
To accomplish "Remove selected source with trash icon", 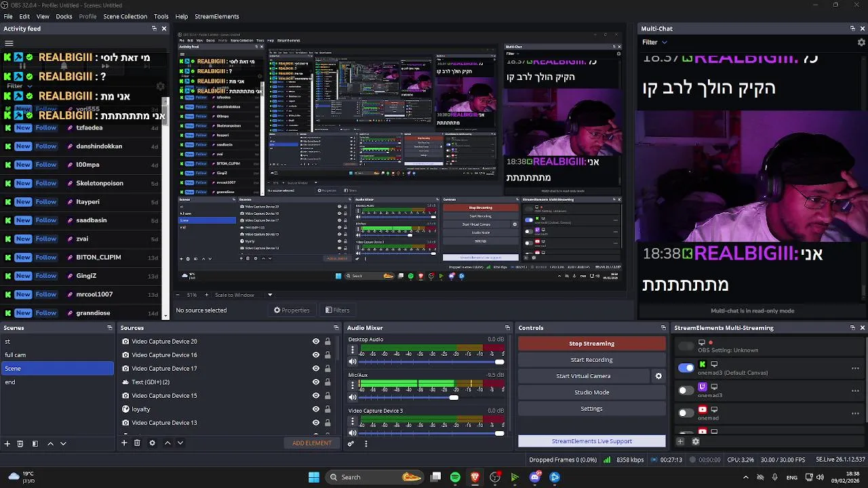I will [x=137, y=443].
